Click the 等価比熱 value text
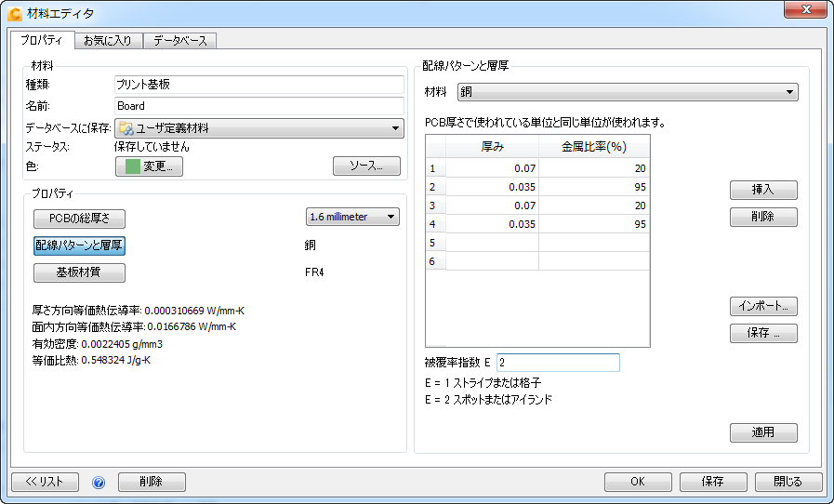 (x=116, y=360)
